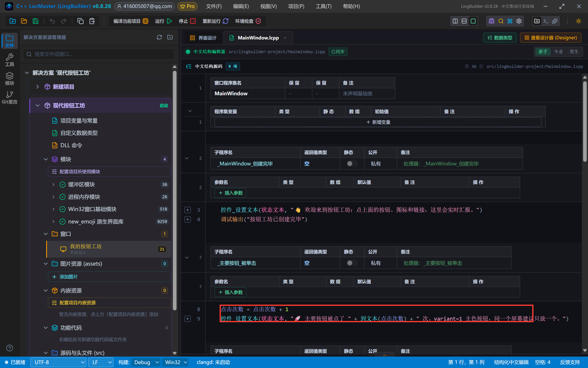This screenshot has height=368, width=588.
Task: Click the 搜索文件或窗口 search field
Action: 98,54
